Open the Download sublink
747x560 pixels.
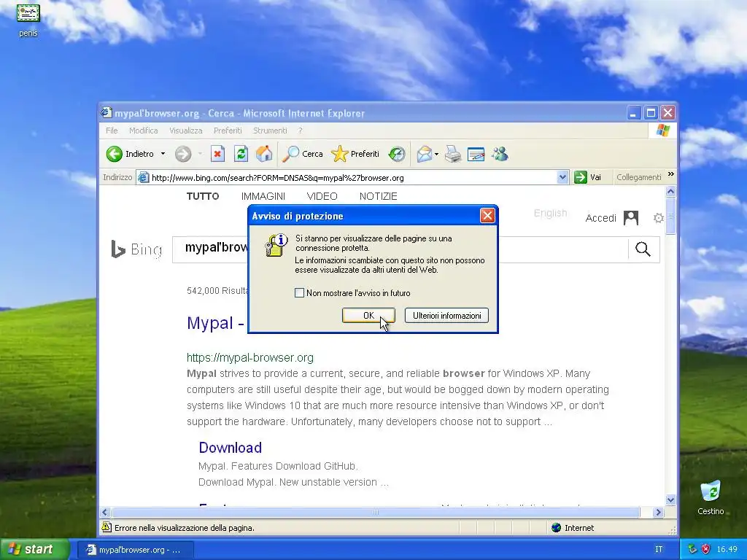coord(230,448)
